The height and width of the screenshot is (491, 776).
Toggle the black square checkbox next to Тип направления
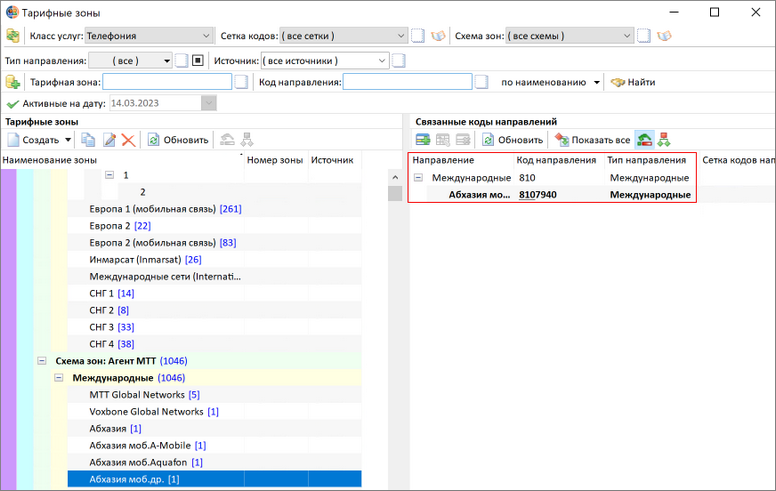[x=197, y=60]
